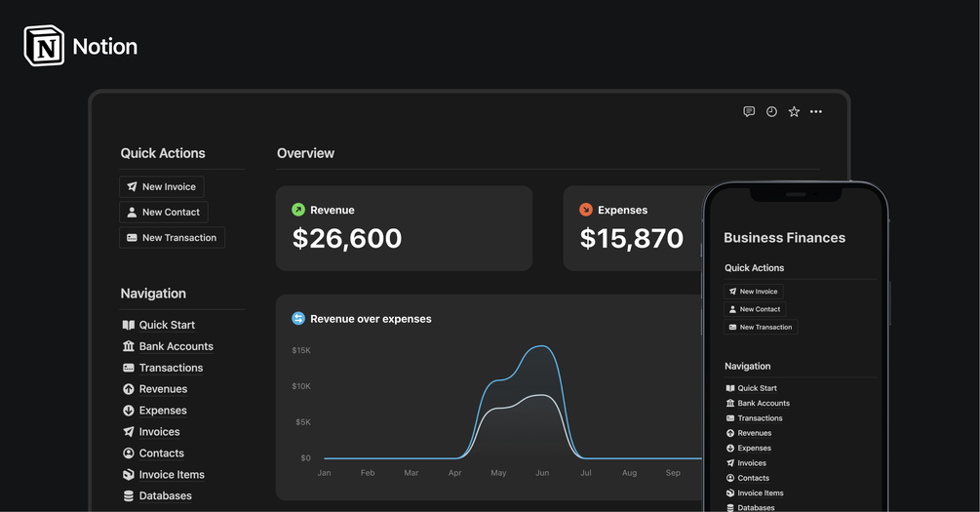
Task: Open Invoice Items link in desktop Navigation
Action: pos(172,475)
